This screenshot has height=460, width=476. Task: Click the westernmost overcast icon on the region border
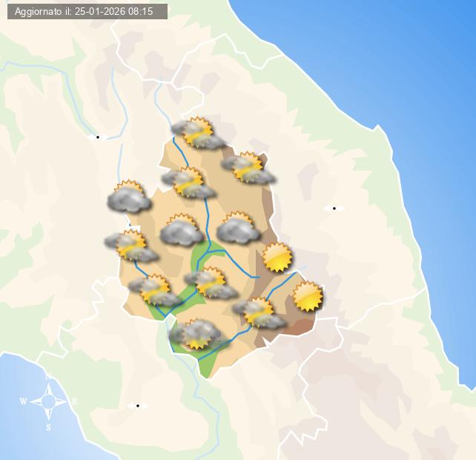pos(130,197)
